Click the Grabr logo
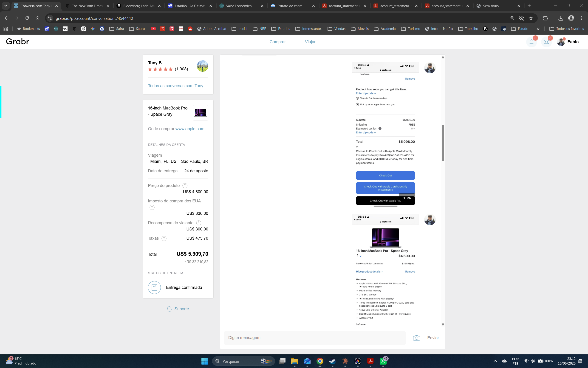The width and height of the screenshot is (588, 368). (17, 42)
